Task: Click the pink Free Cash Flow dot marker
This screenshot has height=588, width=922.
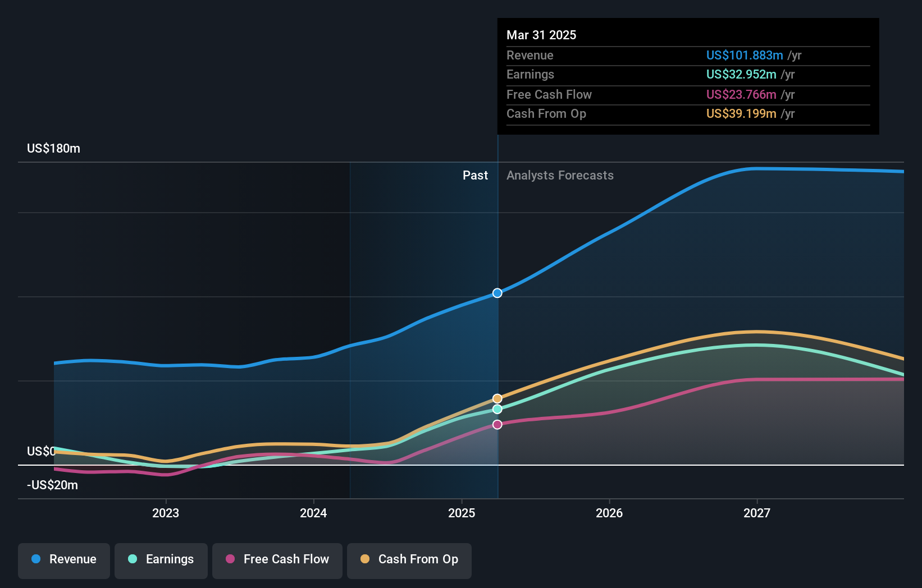Action: click(x=497, y=424)
